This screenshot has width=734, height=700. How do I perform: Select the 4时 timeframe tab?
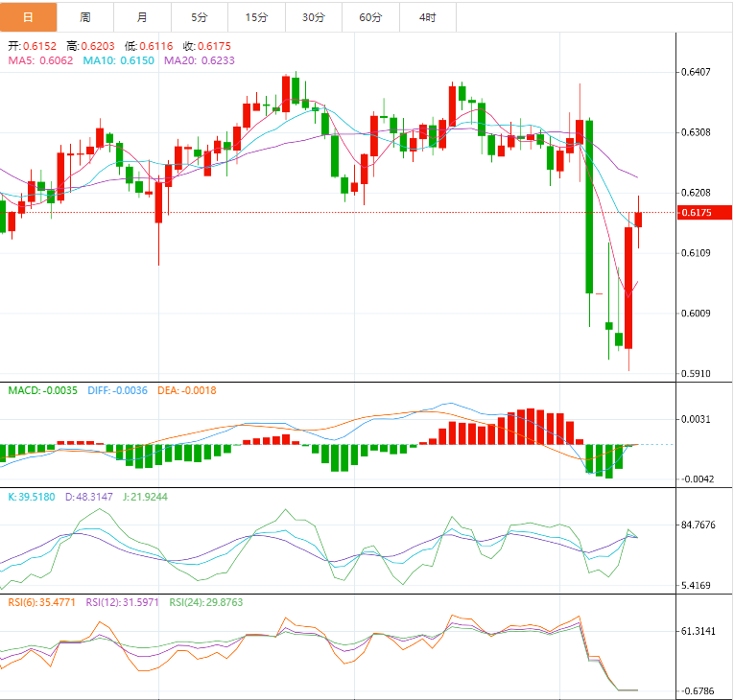tap(428, 17)
